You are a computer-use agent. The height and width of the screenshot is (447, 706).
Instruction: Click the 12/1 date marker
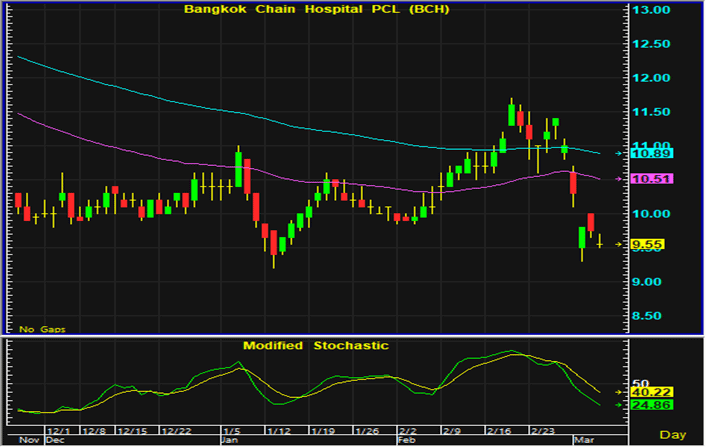59,431
